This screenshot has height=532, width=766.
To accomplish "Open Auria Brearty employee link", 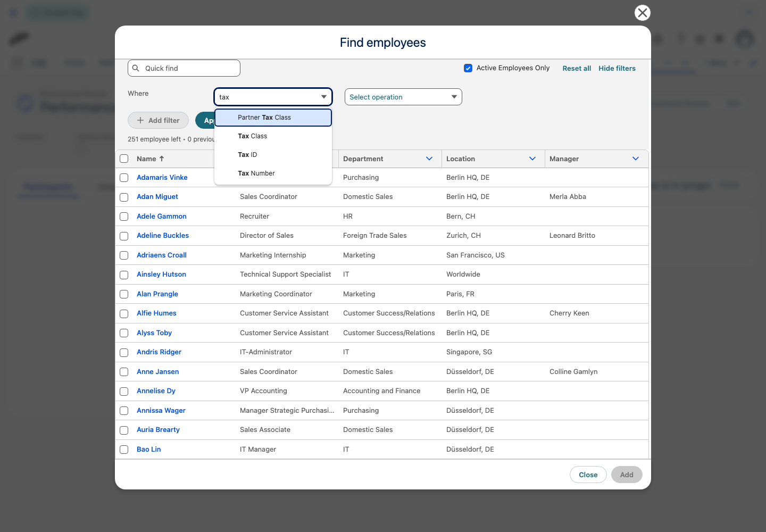I will 158,430.
